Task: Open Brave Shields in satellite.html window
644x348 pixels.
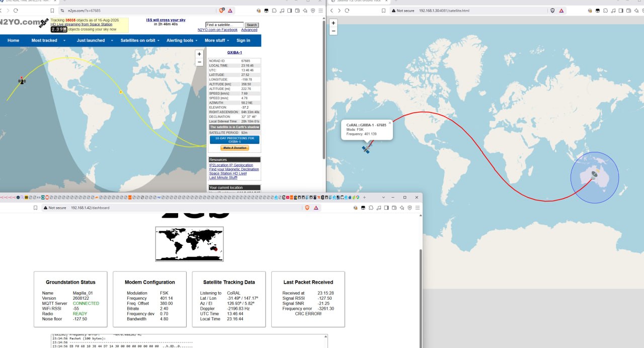Action: pos(552,10)
